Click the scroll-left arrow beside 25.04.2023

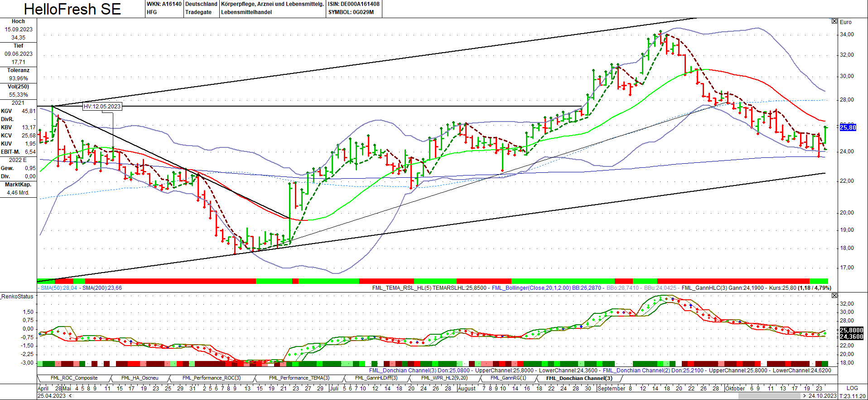(x=70, y=396)
